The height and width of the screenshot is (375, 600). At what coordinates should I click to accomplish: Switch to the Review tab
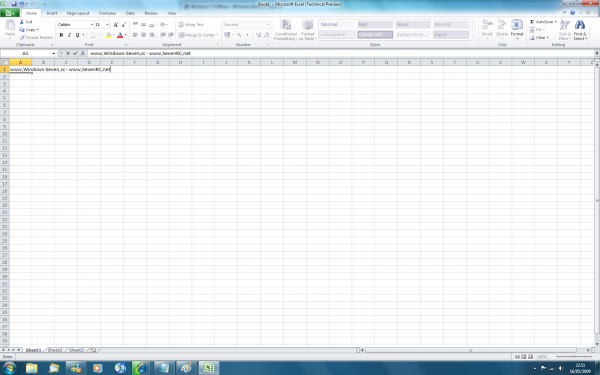[151, 13]
